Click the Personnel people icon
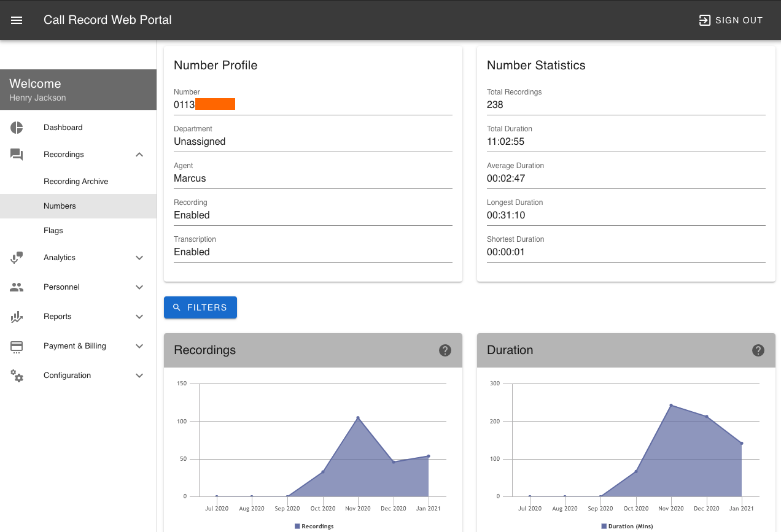The height and width of the screenshot is (532, 781). (x=17, y=287)
